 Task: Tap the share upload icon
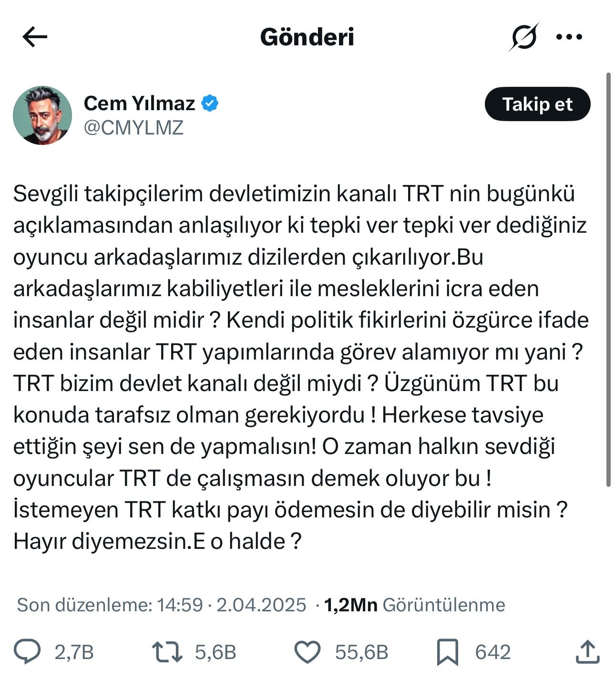[x=587, y=652]
